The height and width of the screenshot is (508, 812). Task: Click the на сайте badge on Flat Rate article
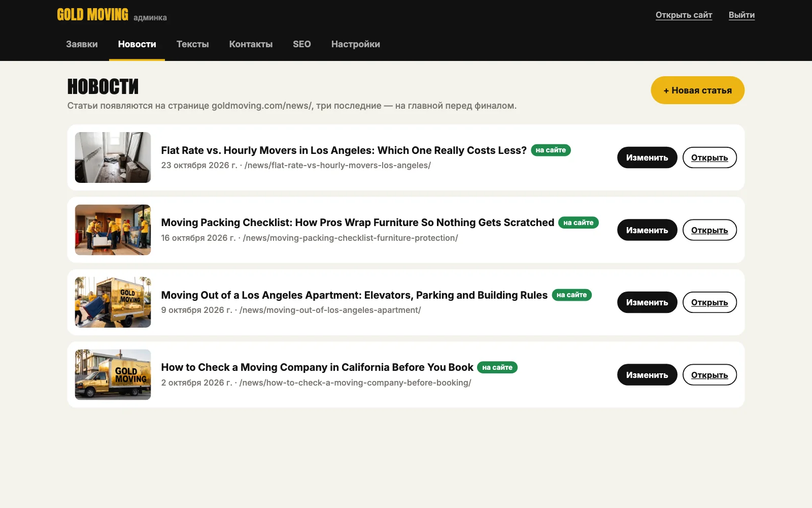click(x=551, y=150)
